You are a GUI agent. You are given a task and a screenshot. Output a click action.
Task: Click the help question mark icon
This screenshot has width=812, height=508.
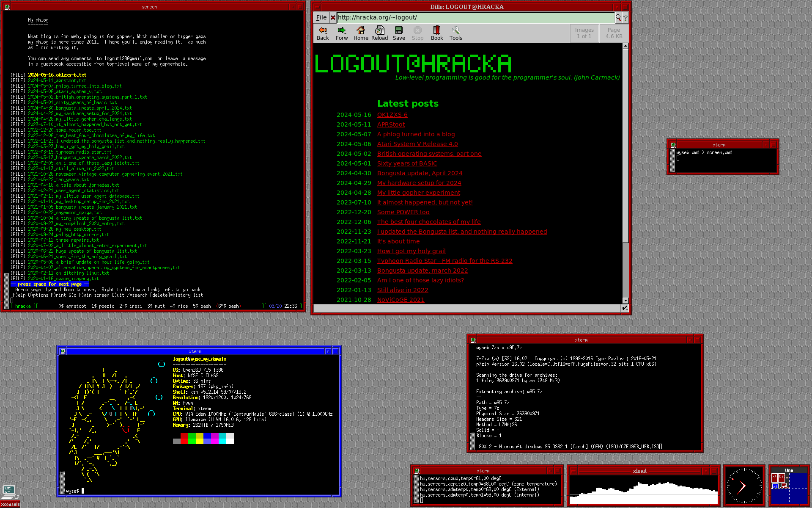click(x=625, y=17)
